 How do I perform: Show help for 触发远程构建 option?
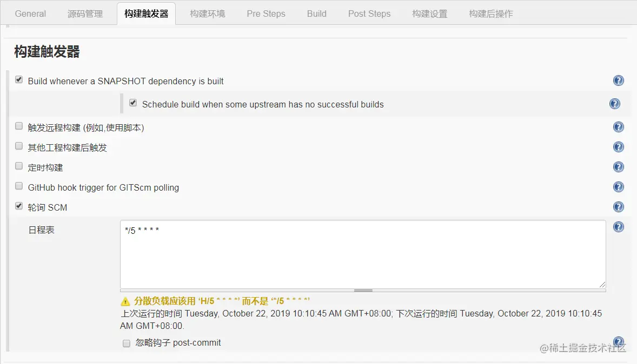pos(618,127)
